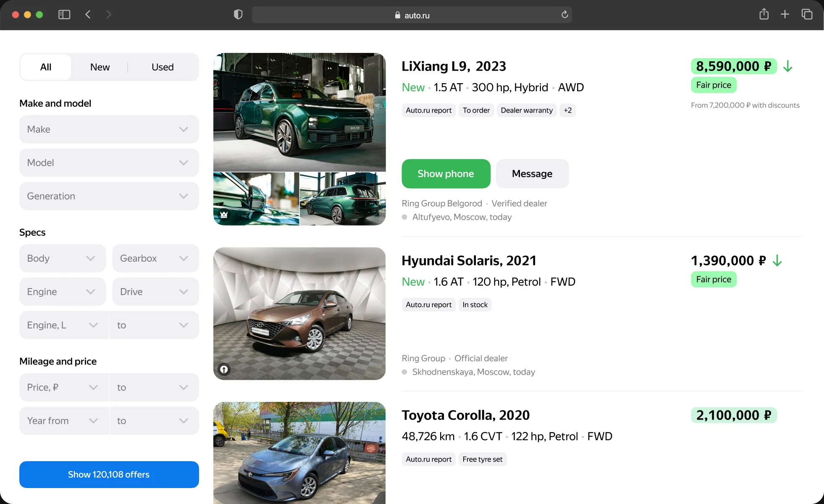Expand the +2 more tags chip

(567, 110)
